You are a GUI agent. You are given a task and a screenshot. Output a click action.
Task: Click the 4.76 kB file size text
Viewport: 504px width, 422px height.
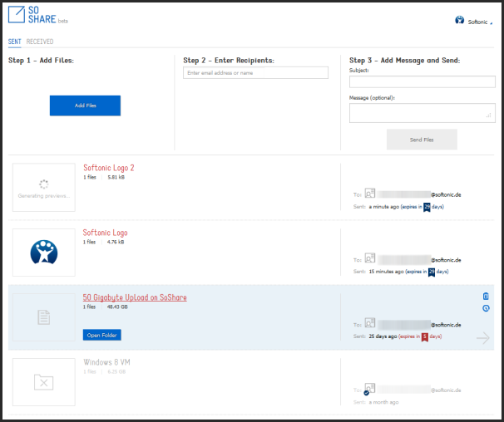tap(116, 242)
